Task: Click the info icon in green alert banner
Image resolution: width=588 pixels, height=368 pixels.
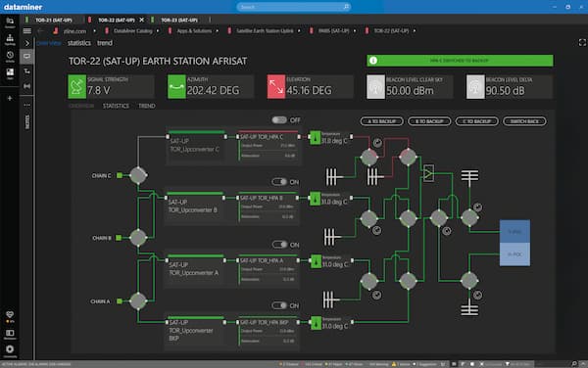Action: (x=373, y=61)
